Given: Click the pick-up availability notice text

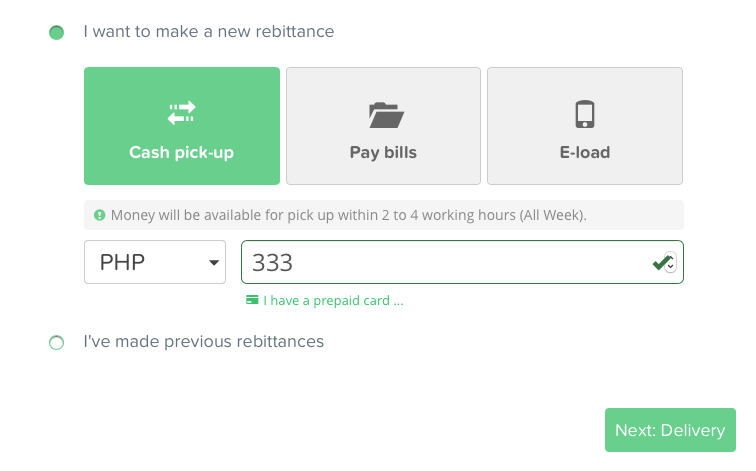Looking at the screenshot, I should pyautogui.click(x=348, y=215).
